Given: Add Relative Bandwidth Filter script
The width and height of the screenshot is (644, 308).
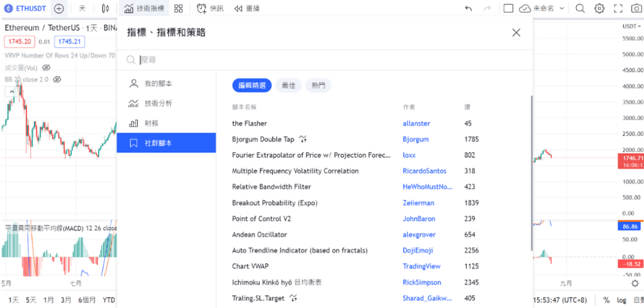Looking at the screenshot, I should (271, 187).
